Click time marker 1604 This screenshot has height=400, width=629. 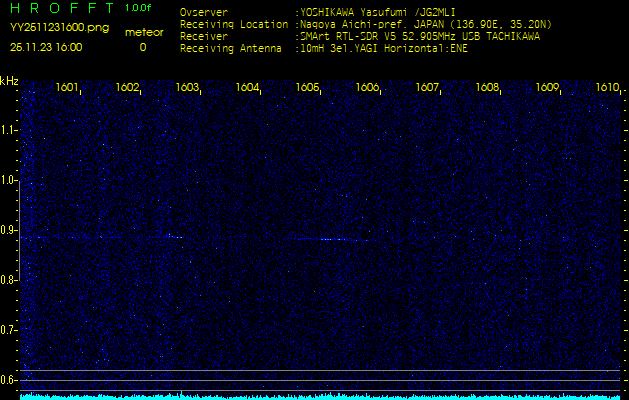pos(247,87)
